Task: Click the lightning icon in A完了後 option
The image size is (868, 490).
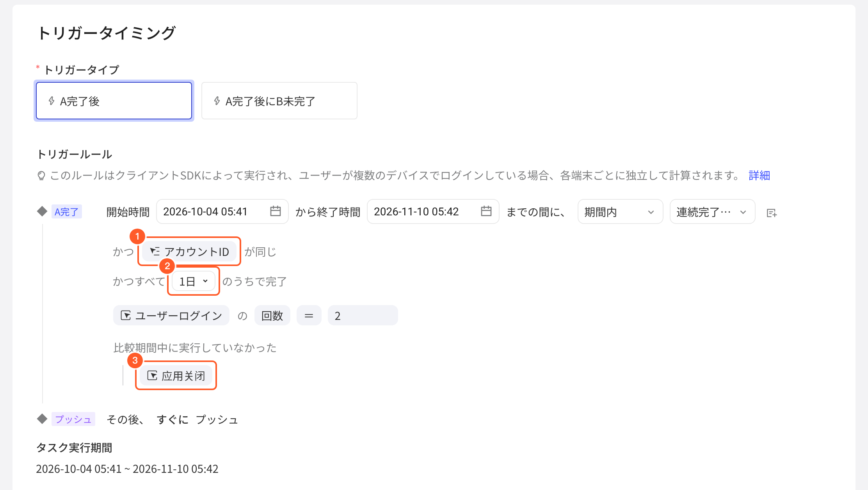Action: tap(51, 101)
